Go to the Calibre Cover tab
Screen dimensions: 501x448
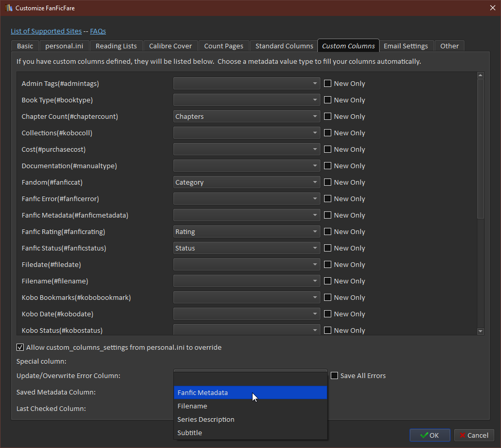pyautogui.click(x=170, y=46)
